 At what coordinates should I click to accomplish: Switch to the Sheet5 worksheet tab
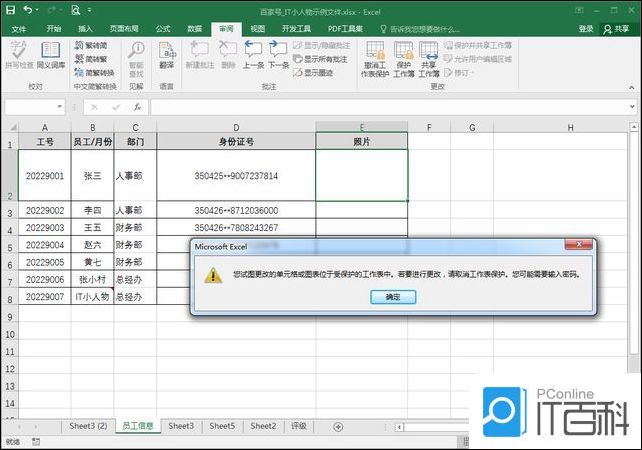click(222, 426)
